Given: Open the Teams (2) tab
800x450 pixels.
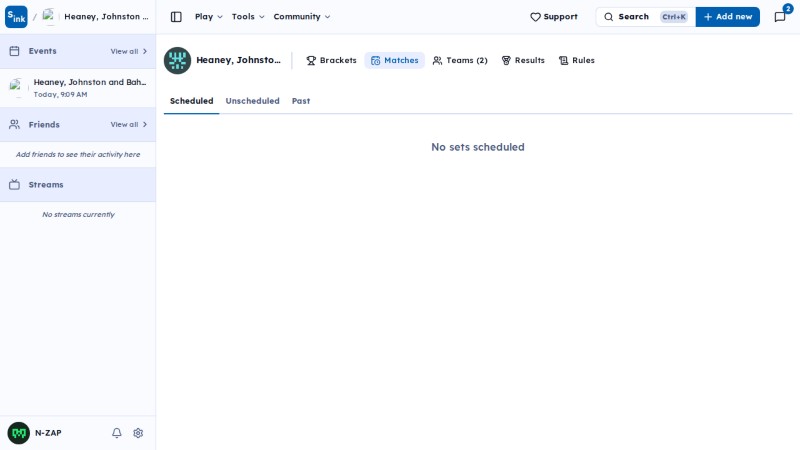Looking at the screenshot, I should [460, 60].
